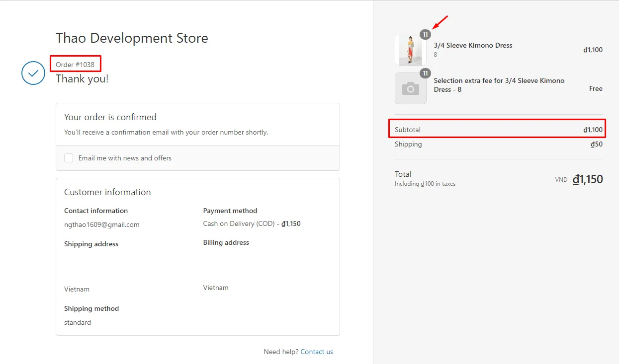Click the Total amount ₫1,150
Image resolution: width=619 pixels, height=364 pixels.
tap(588, 179)
